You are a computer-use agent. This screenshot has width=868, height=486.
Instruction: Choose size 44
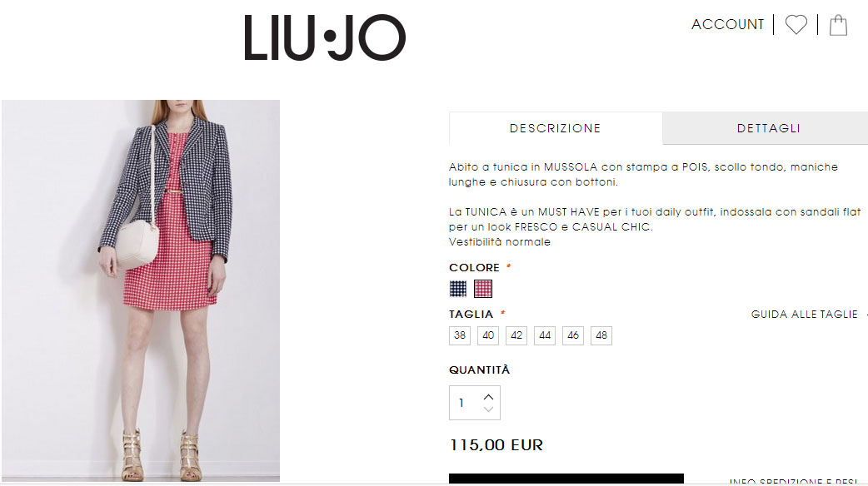click(x=545, y=335)
